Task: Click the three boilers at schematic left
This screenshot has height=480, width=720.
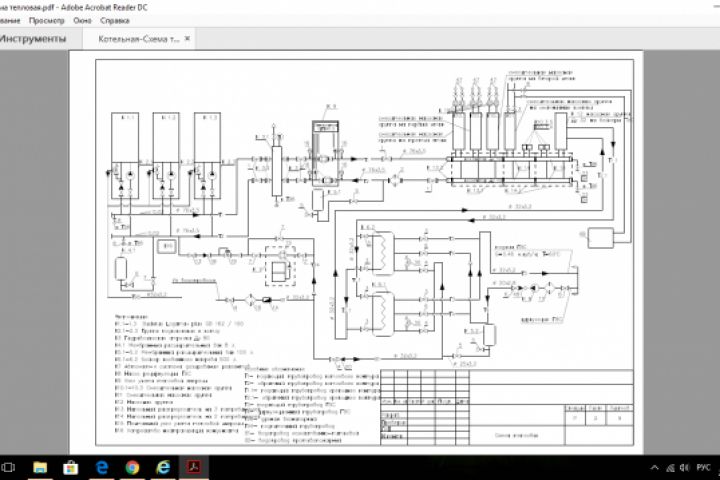Action: (x=166, y=156)
